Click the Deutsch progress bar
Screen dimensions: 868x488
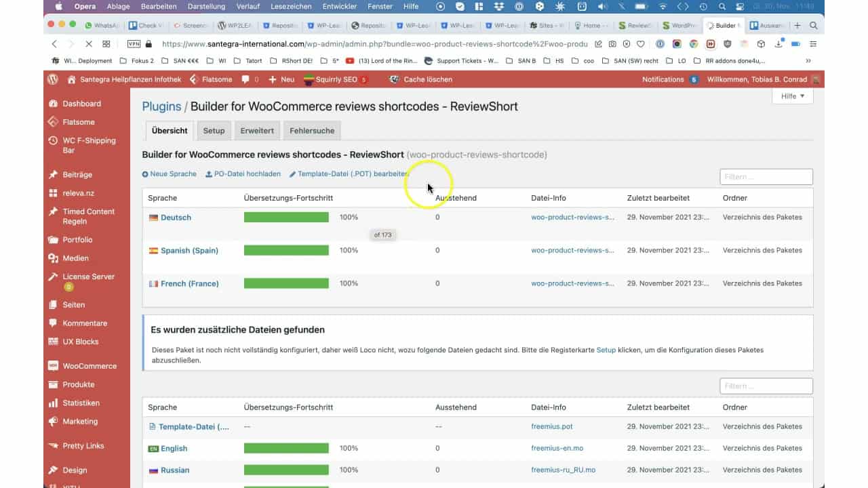click(286, 218)
